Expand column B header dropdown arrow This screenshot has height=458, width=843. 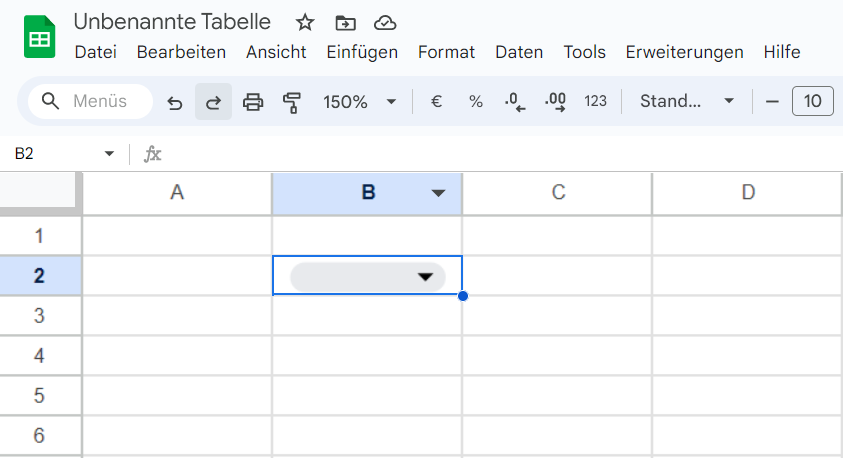pos(439,193)
